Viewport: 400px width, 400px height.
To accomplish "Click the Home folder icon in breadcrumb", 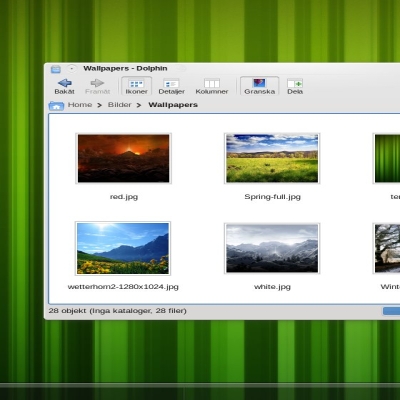I will point(56,106).
